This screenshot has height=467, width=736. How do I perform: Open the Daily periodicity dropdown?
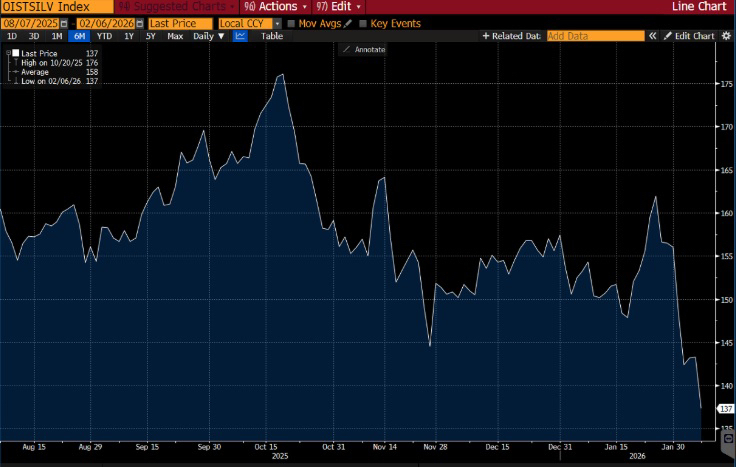coord(209,36)
